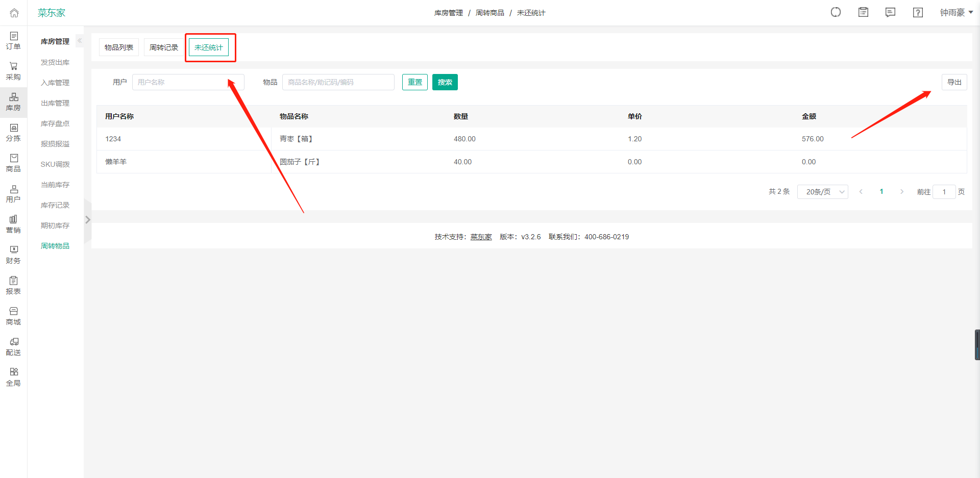Collapse the 库房管理 side menu panel

[x=80, y=40]
